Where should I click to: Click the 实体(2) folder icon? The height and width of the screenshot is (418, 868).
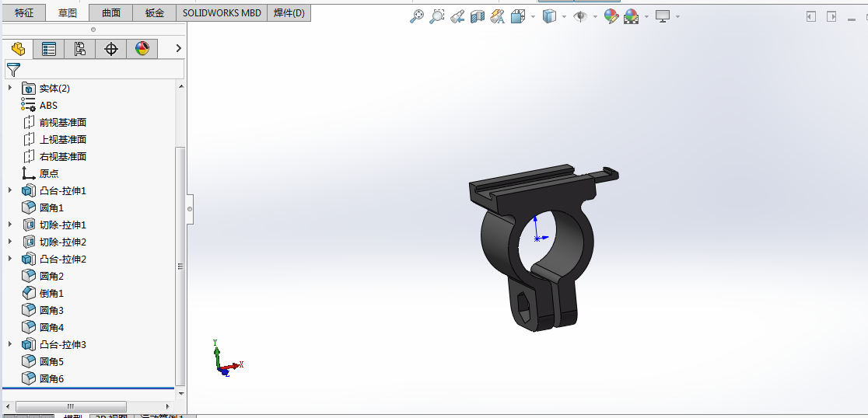point(28,88)
